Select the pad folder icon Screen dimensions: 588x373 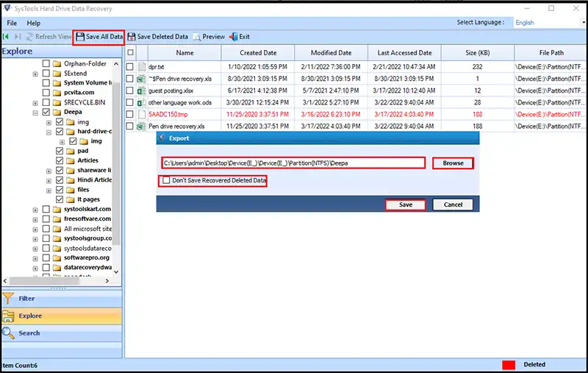pos(71,151)
